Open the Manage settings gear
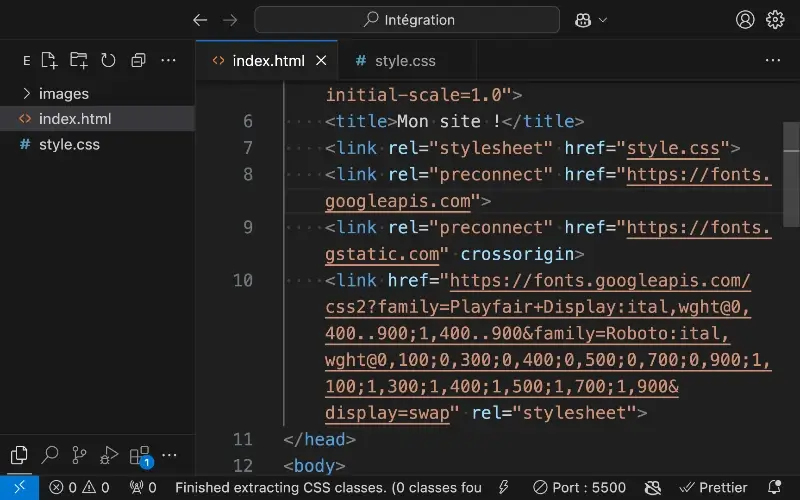This screenshot has width=800, height=500. coord(775,19)
